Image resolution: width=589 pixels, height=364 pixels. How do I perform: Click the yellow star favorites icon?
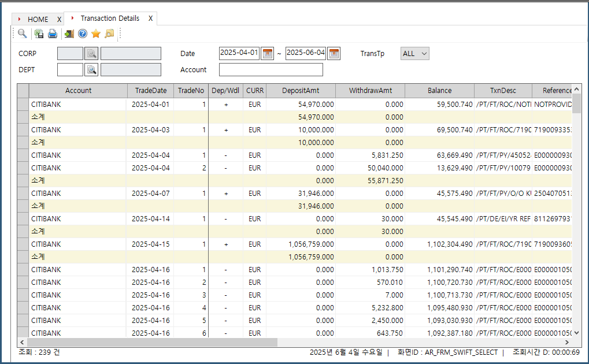96,34
